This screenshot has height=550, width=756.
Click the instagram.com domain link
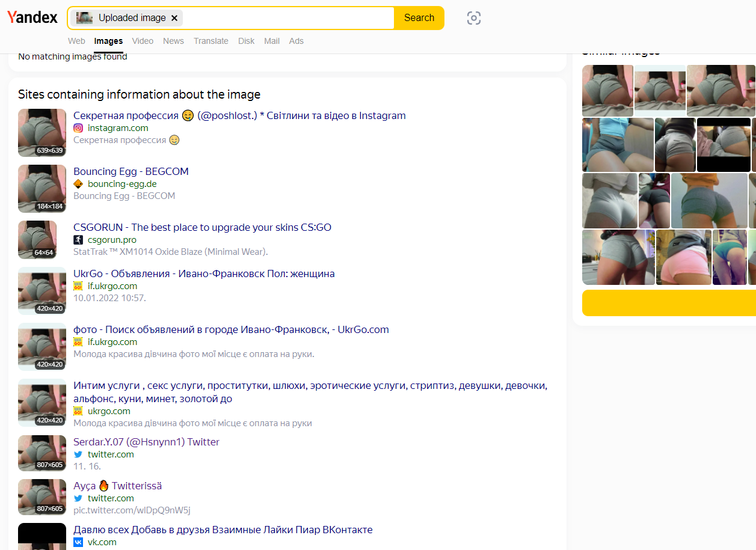118,128
